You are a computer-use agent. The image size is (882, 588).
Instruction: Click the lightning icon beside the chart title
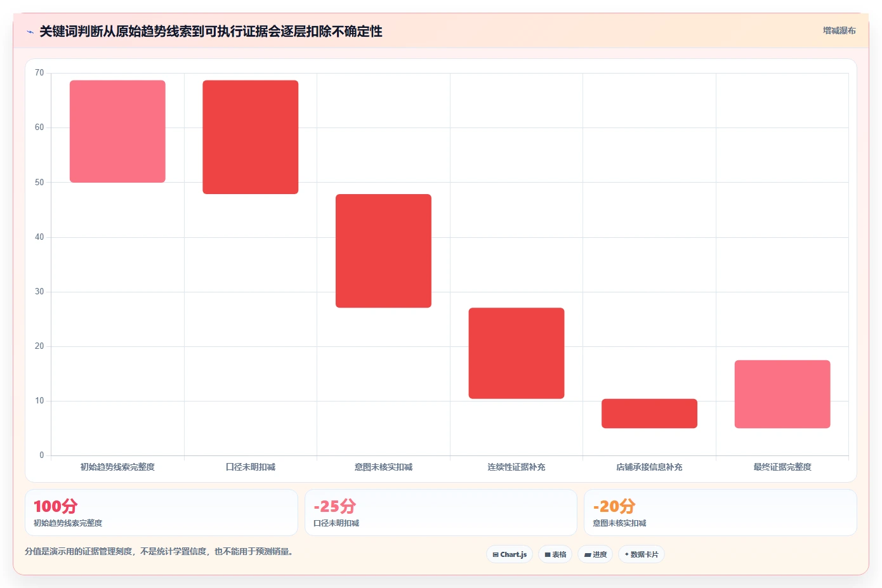[30, 32]
